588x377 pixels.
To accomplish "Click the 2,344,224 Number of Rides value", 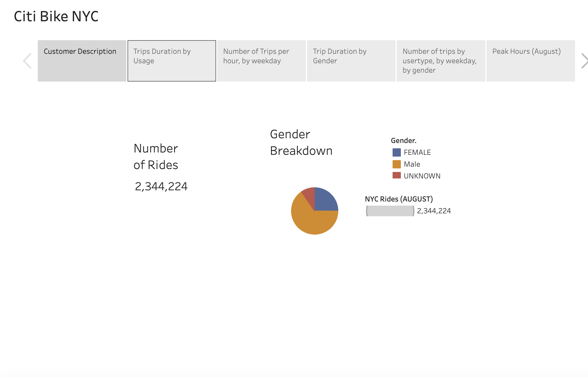I will tap(161, 186).
